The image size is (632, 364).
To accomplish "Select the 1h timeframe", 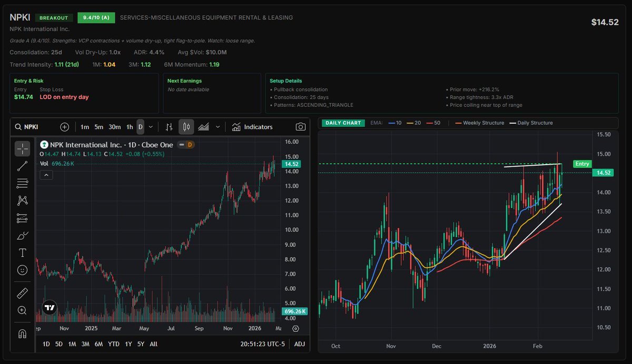I will (x=130, y=127).
